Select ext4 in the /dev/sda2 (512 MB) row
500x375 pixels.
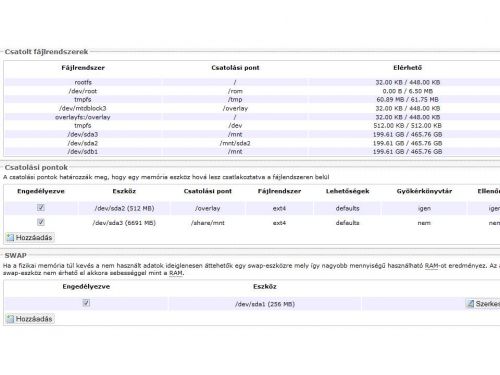click(279, 208)
